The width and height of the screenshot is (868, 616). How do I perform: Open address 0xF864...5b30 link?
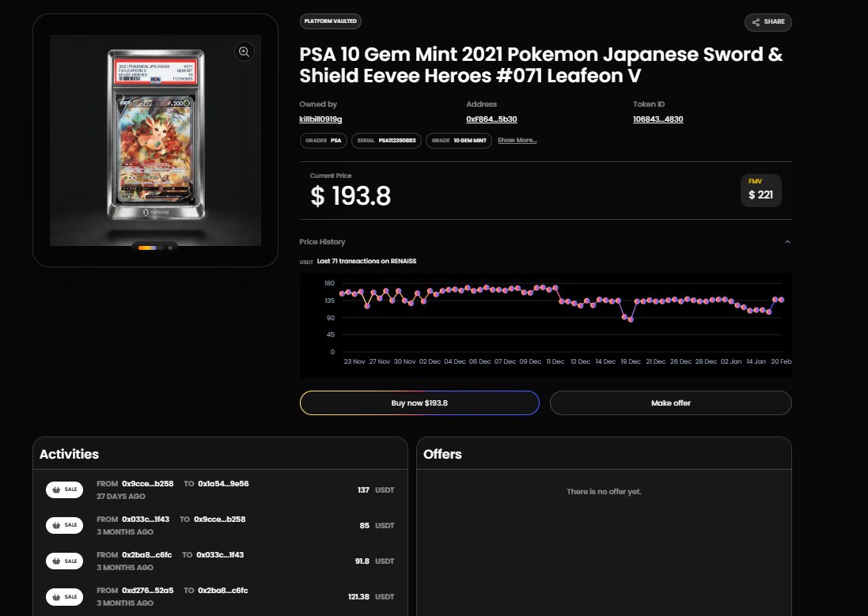click(x=491, y=119)
